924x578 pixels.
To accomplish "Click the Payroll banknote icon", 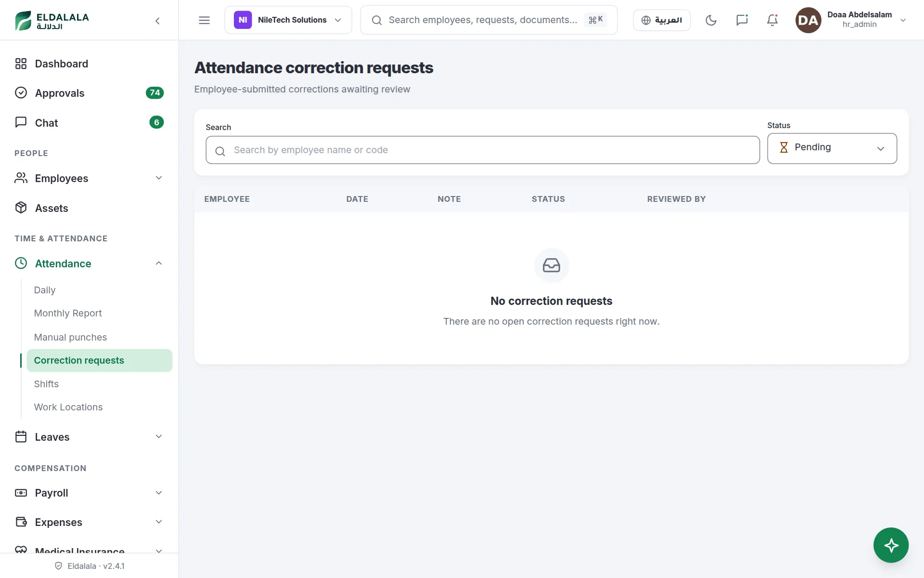I will (x=21, y=493).
